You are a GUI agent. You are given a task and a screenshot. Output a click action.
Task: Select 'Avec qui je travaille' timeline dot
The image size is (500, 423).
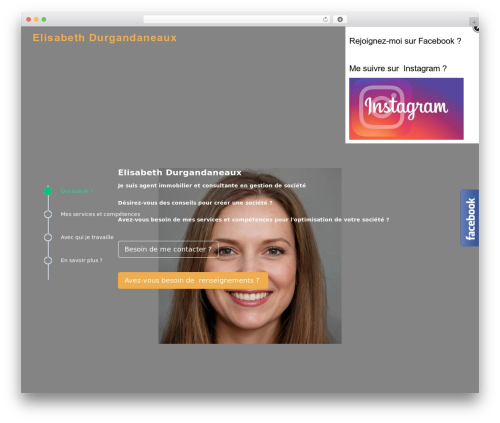48,237
